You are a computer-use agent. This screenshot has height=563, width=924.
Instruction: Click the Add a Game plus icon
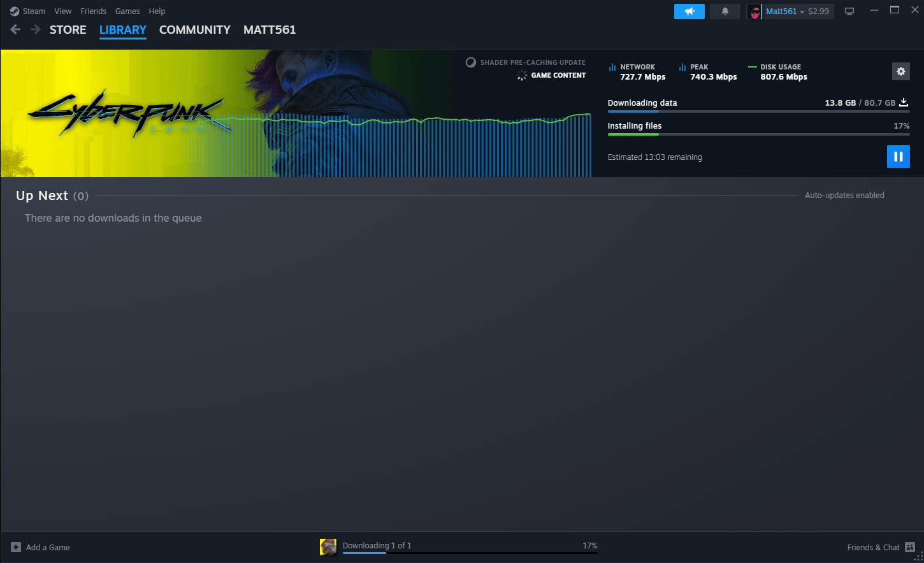pos(16,547)
